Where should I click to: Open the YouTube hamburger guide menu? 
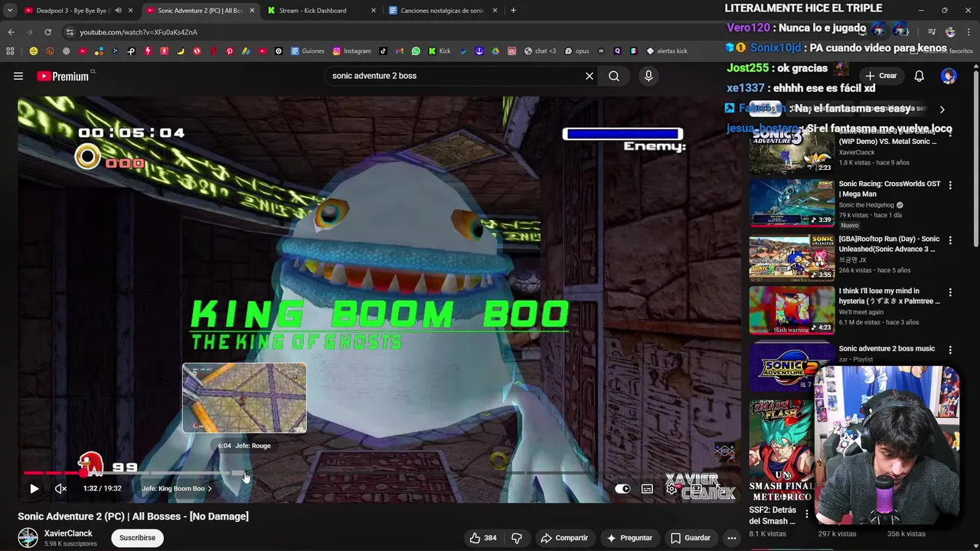click(x=18, y=76)
